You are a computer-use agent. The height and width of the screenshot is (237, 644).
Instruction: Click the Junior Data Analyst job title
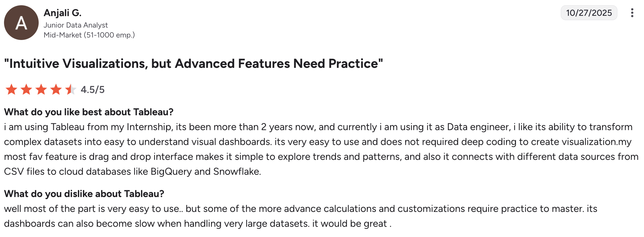[75, 25]
